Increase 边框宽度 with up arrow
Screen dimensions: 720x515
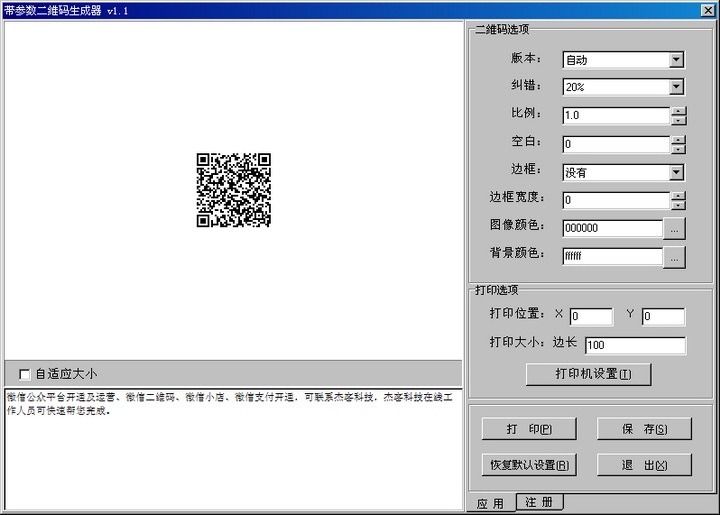(679, 196)
